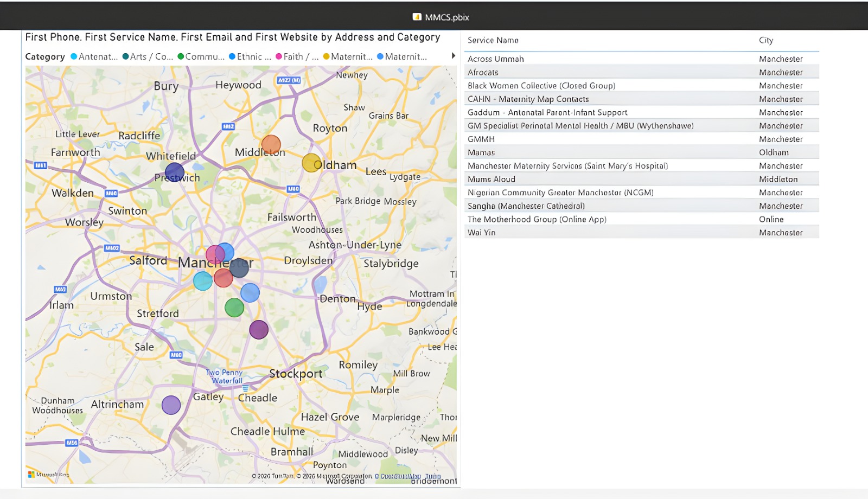Select the Across Ummah row
The image size is (868, 499).
point(642,59)
